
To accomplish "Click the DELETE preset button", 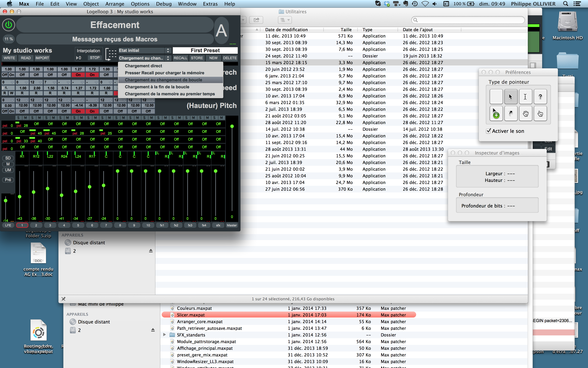I will point(230,58).
